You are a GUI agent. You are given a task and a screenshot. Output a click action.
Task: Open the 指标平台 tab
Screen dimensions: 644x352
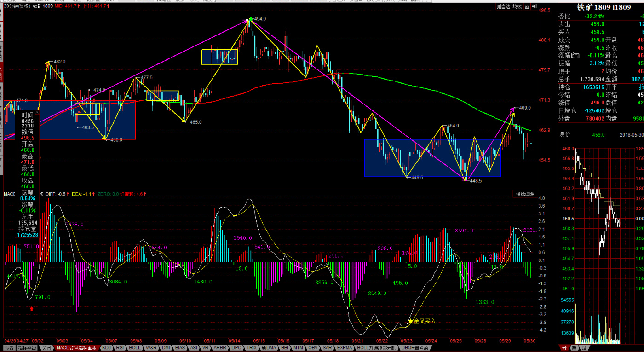(28, 348)
